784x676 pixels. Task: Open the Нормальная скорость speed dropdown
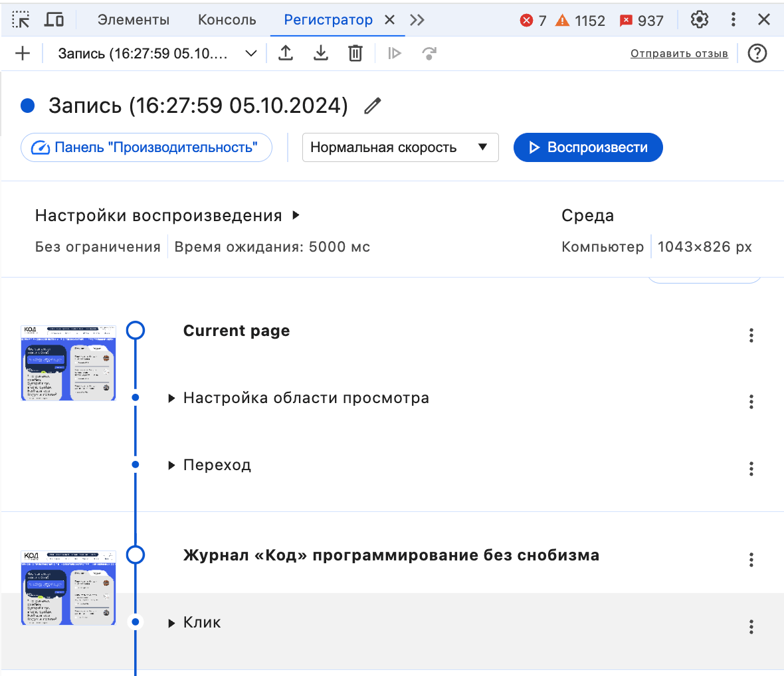tap(400, 147)
